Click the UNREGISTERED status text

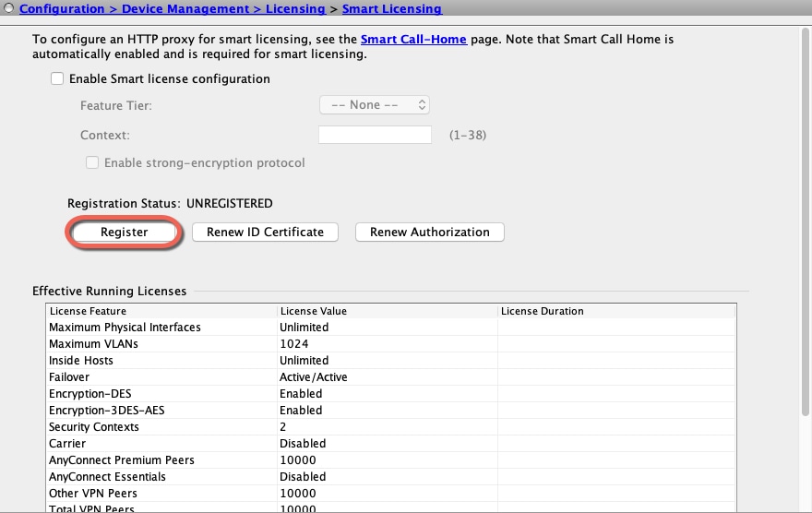click(230, 203)
